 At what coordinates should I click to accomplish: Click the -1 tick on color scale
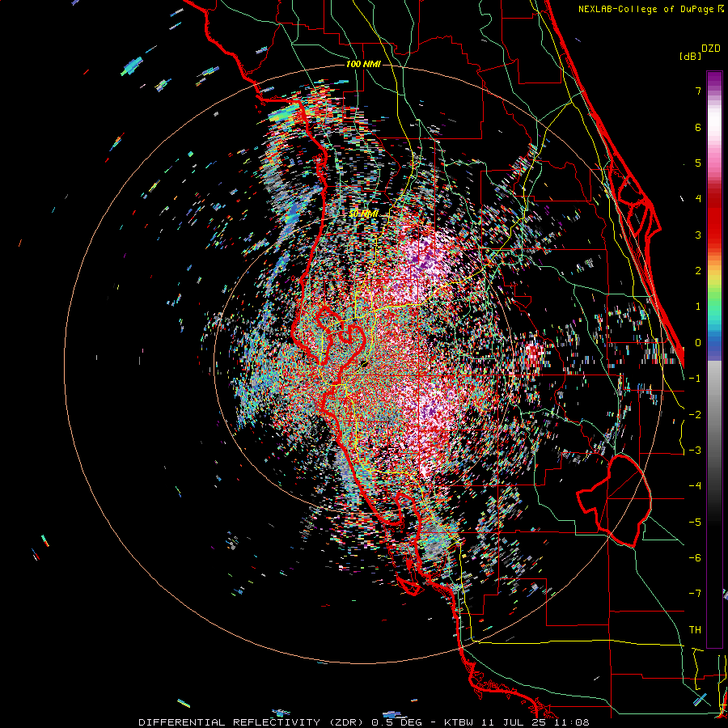(x=695, y=379)
